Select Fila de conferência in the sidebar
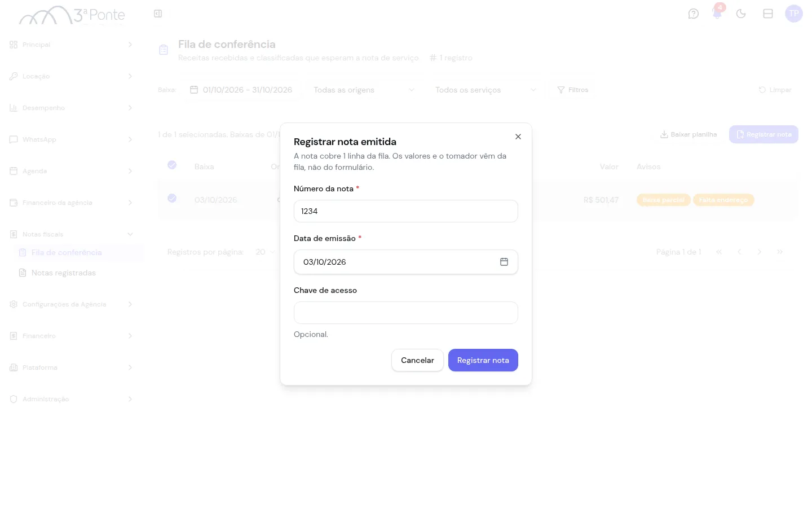The width and height of the screenshot is (812, 508). [79, 252]
